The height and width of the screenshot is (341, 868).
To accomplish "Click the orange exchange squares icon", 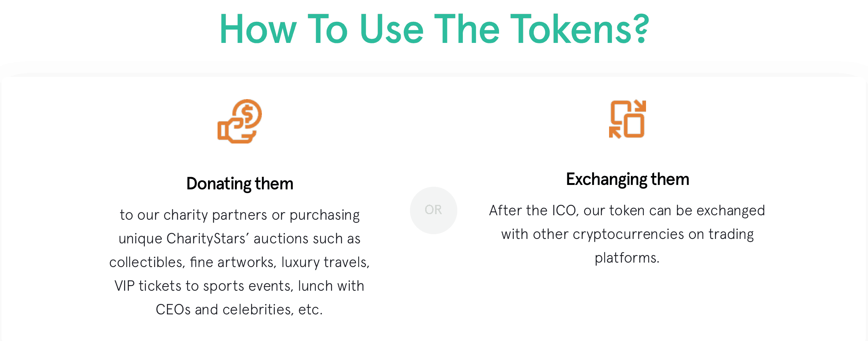I will click(627, 119).
